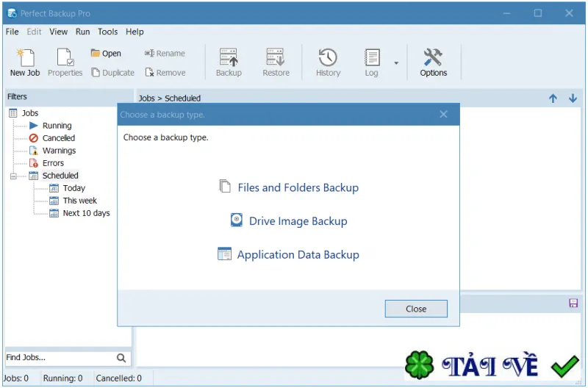
Task: Open job Properties in toolbar
Action: coord(65,62)
